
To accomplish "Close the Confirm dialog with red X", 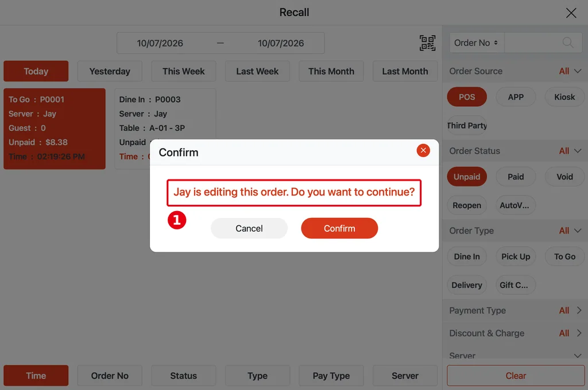I will pyautogui.click(x=423, y=151).
